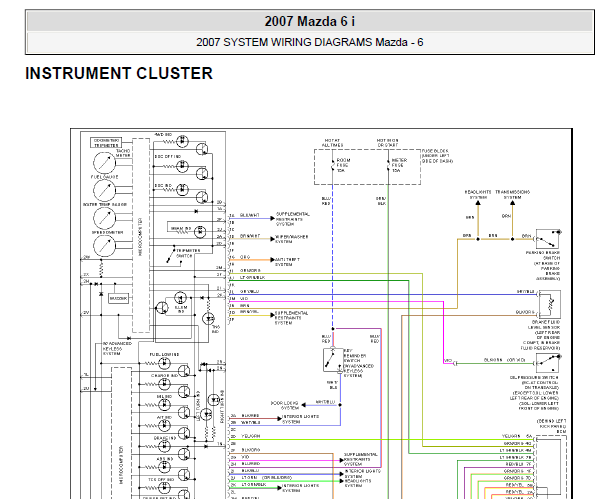
Task: Click the BLU/WHT wire label at pin 1A
Action: 250,215
